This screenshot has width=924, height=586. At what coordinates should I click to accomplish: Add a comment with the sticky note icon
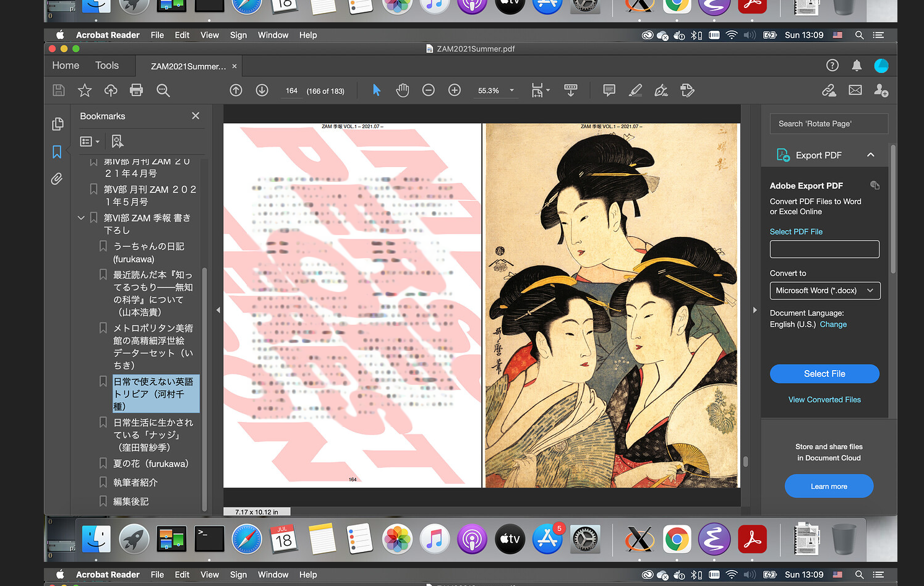click(609, 90)
